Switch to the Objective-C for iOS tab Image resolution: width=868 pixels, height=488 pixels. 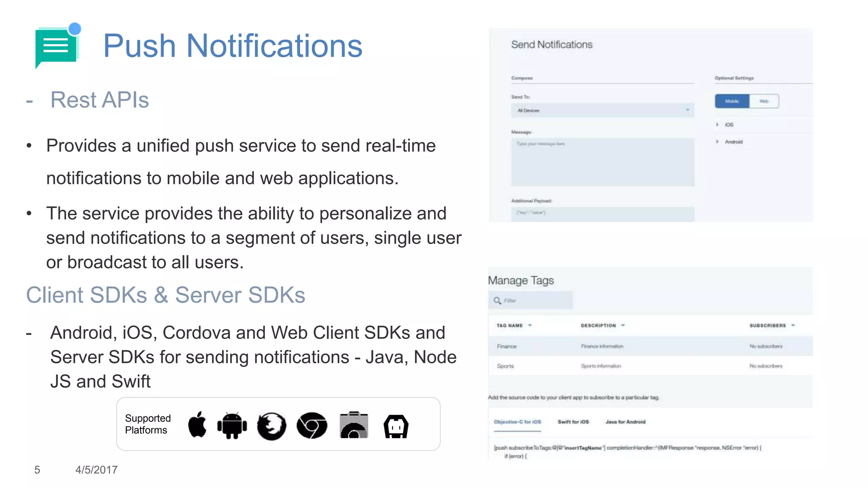[517, 422]
